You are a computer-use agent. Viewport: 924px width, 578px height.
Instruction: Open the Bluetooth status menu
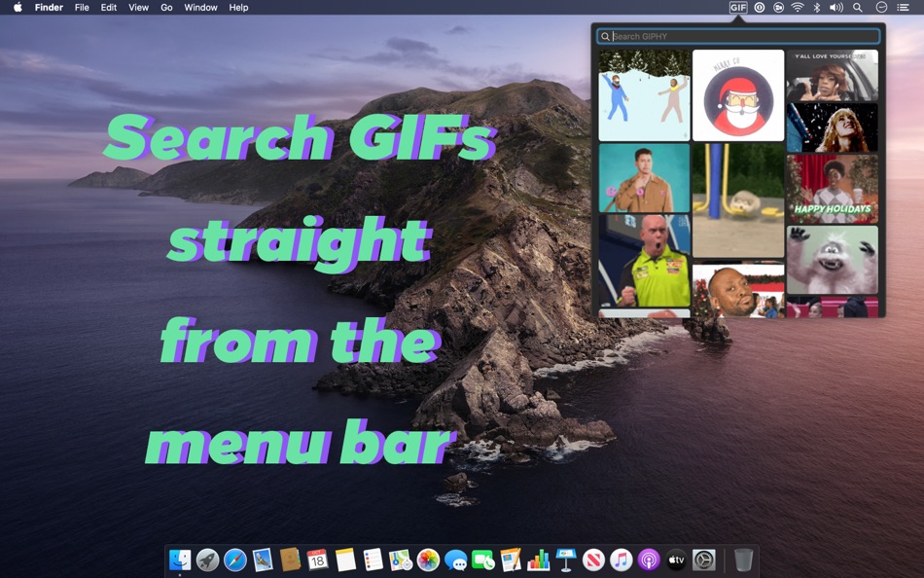point(817,8)
